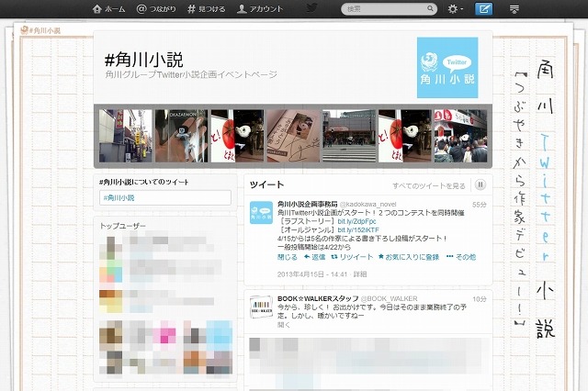The height and width of the screenshot is (391, 588).
Task: Click the 55分 tweet time
Action: click(480, 205)
